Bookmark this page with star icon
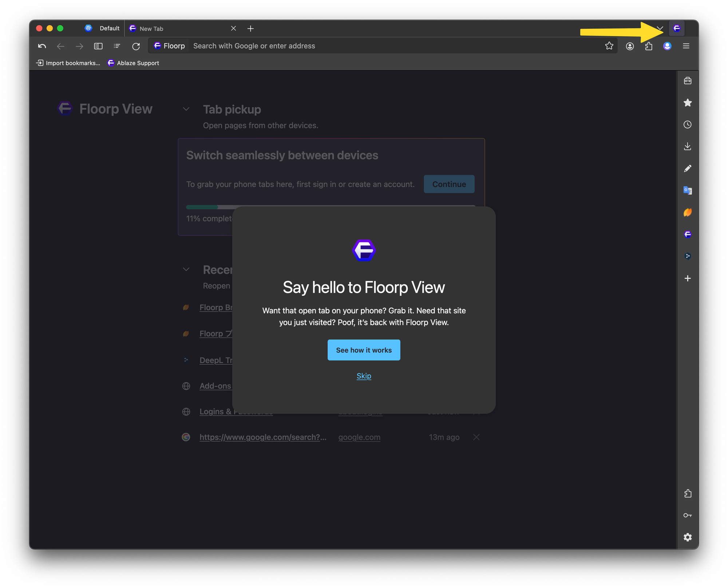This screenshot has height=588, width=728. pos(609,46)
